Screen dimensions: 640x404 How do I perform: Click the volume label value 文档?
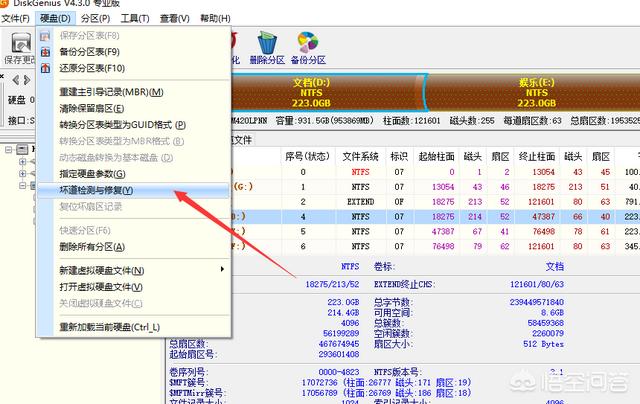555,267
